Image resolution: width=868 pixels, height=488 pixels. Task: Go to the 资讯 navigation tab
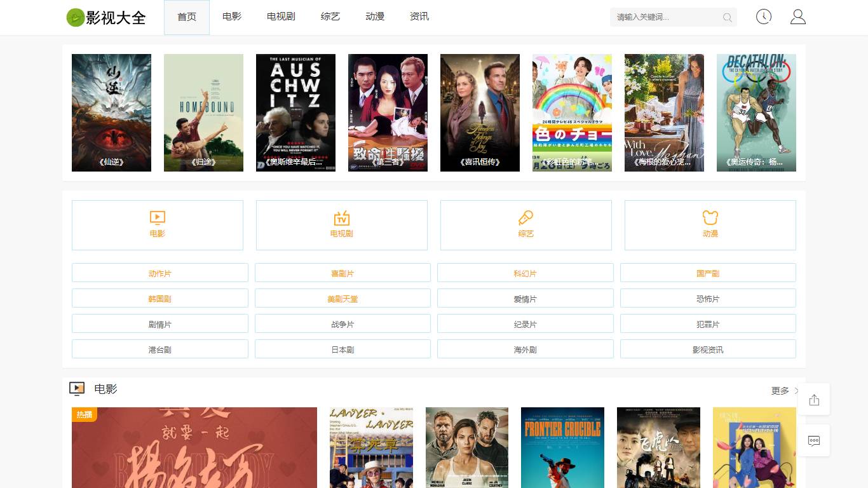pyautogui.click(x=419, y=17)
